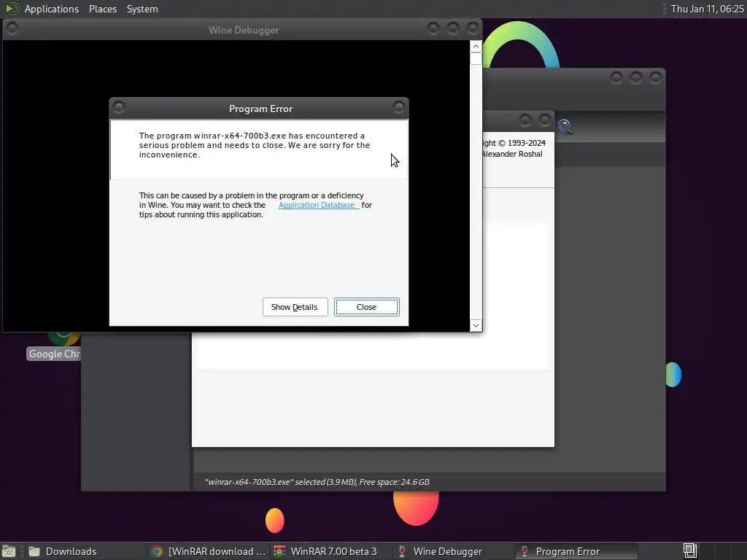Open the Applications menu in top panel
Image resolution: width=747 pixels, height=560 pixels.
[52, 9]
